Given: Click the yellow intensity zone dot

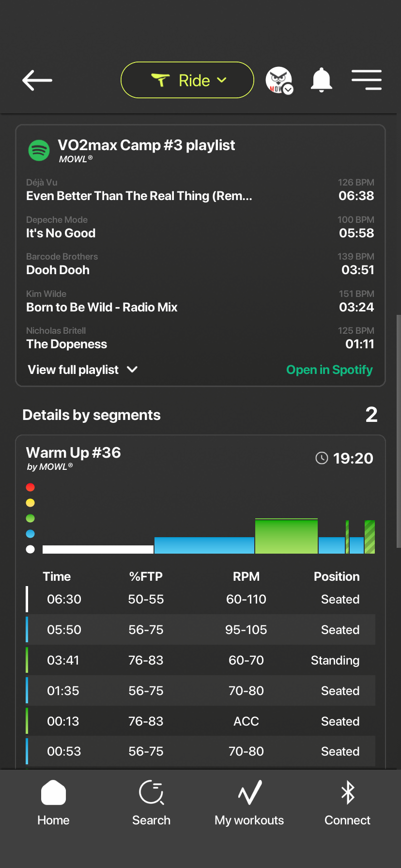Looking at the screenshot, I should click(31, 503).
